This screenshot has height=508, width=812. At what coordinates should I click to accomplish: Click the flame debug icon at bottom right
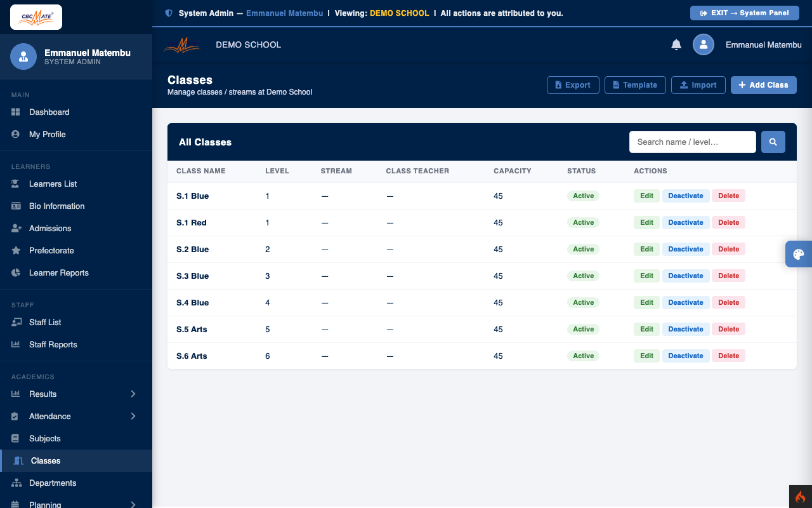(801, 497)
